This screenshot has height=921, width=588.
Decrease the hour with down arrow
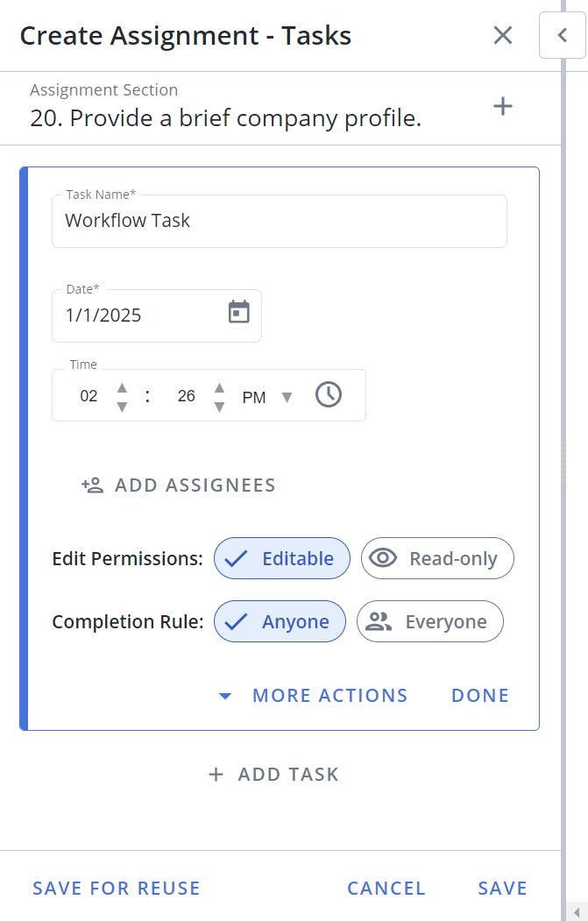click(122, 407)
